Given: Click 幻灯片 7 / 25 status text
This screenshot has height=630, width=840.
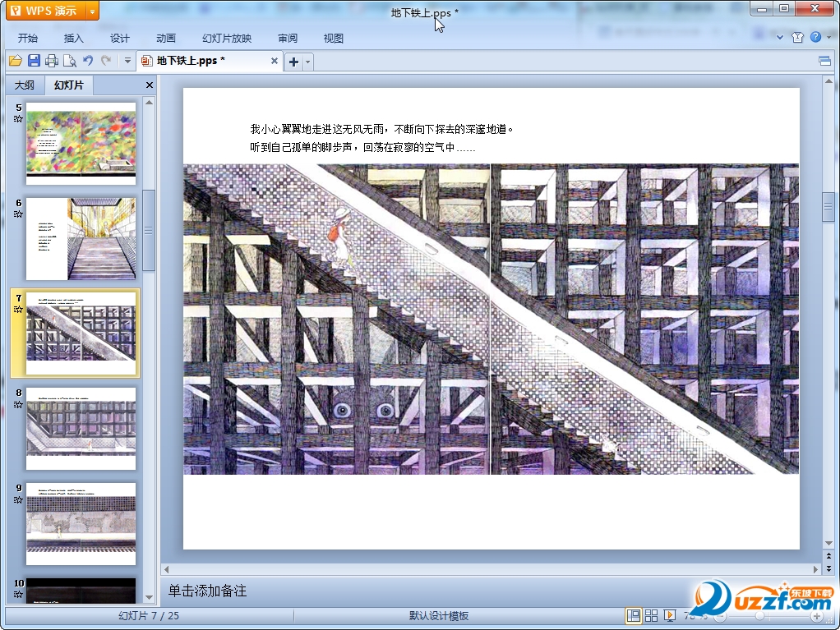Looking at the screenshot, I should point(149,616).
